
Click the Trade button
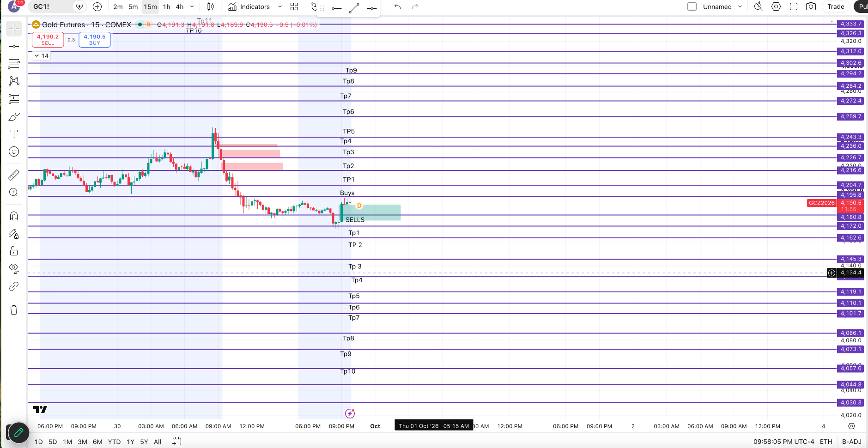tap(836, 6)
